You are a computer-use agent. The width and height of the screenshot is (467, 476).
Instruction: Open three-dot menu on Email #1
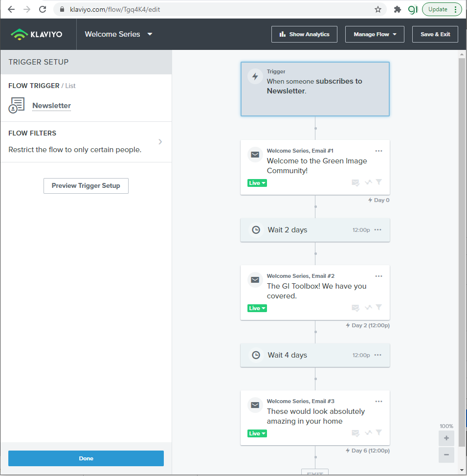tap(378, 151)
